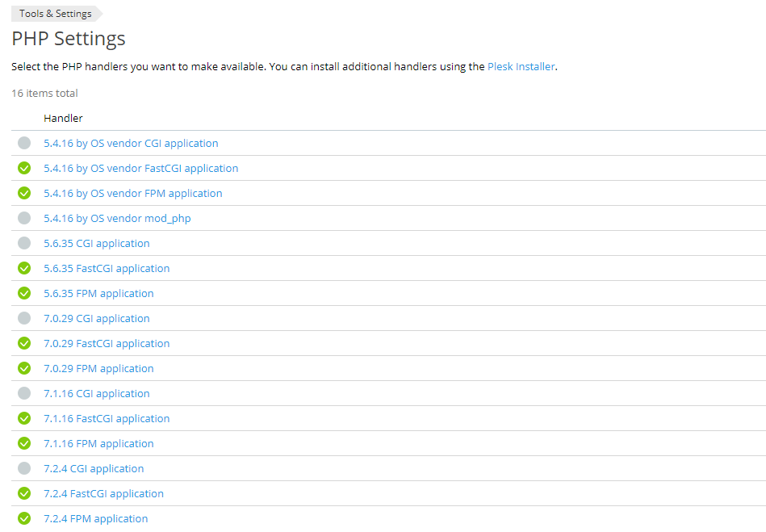766x532 pixels.
Task: Open 7.2.4 CGI application handler link
Action: [x=94, y=469]
